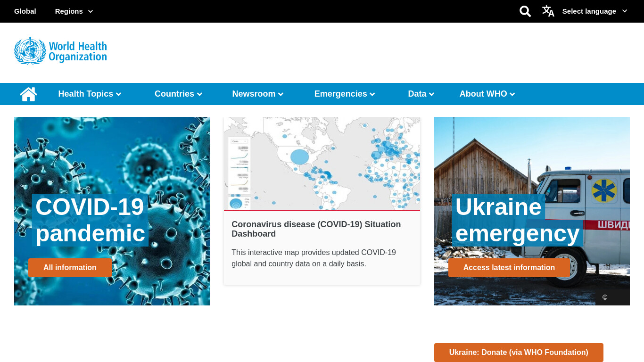This screenshot has height=362, width=644.
Task: Open the About WHO menu
Action: coord(487,94)
